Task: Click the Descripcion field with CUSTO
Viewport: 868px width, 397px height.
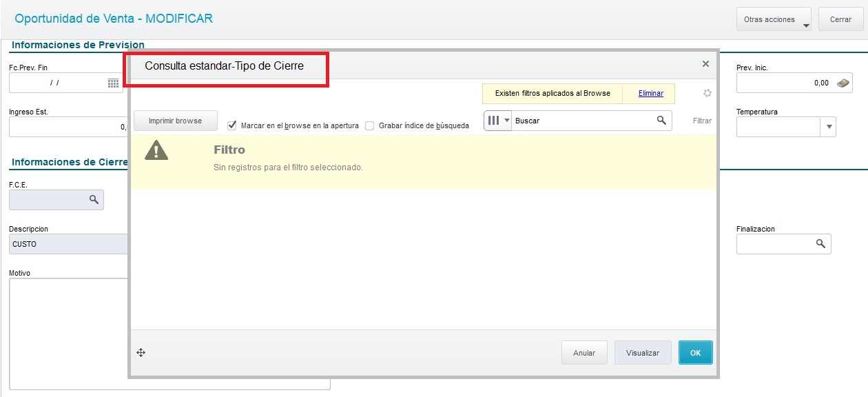Action: 68,244
